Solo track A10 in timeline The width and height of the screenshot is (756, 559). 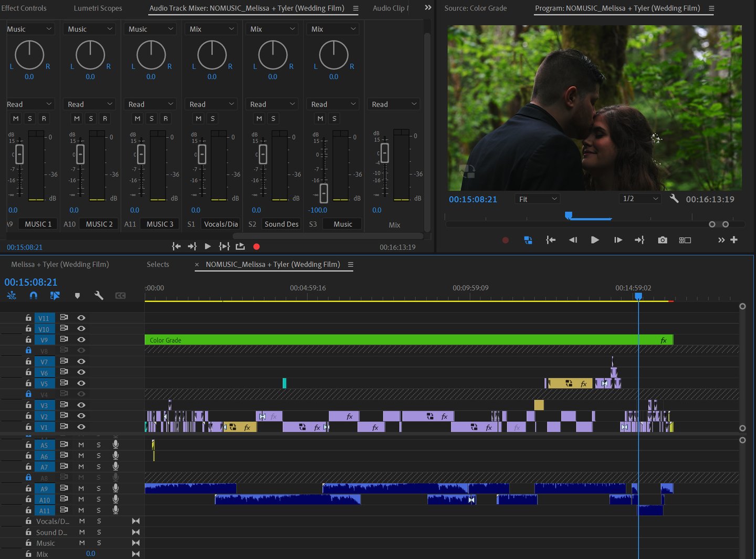coord(99,500)
